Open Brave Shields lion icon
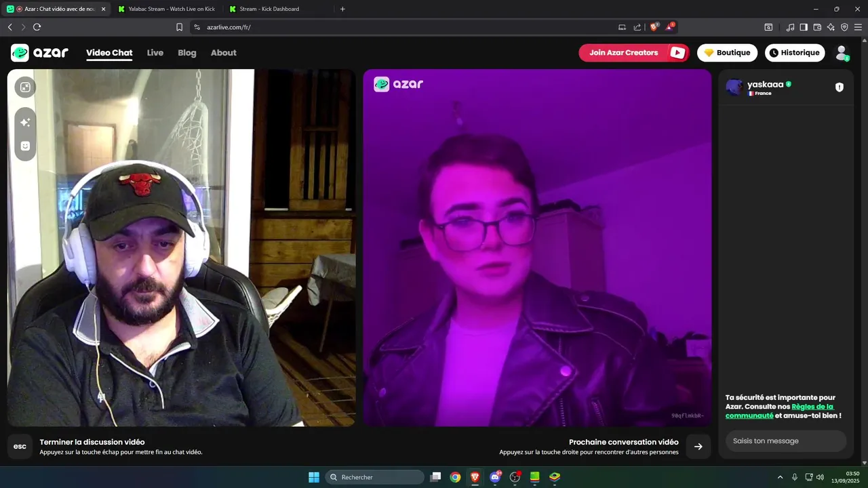Screen dimensions: 868x488 pos(654,27)
